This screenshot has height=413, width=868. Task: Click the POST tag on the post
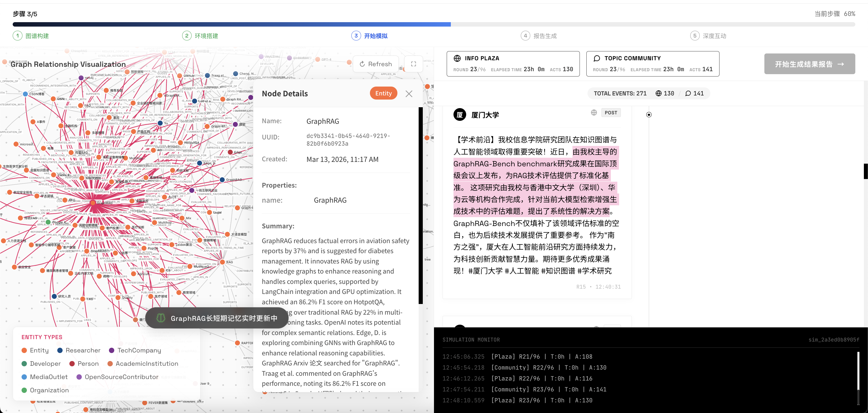[611, 113]
